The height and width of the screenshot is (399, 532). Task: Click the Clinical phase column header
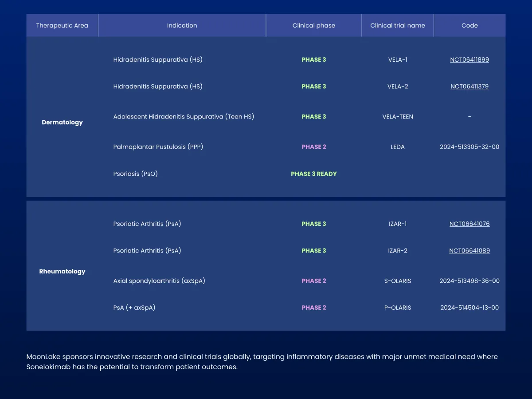coord(313,25)
